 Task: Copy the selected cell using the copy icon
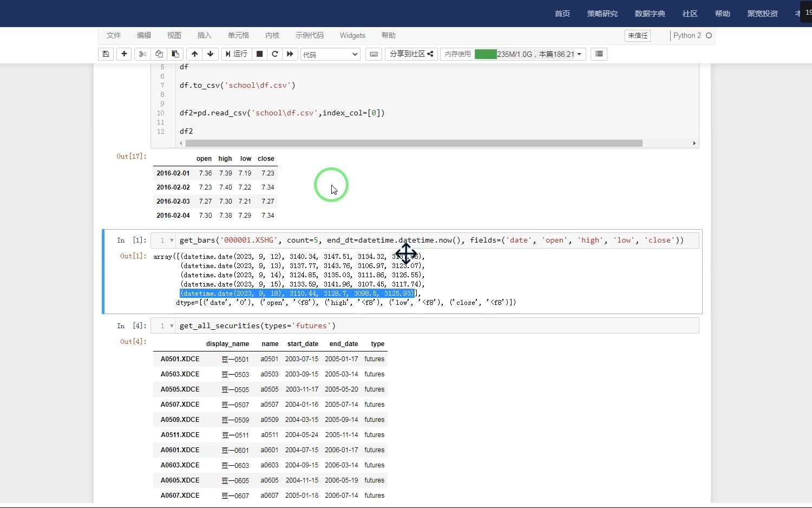(x=159, y=54)
